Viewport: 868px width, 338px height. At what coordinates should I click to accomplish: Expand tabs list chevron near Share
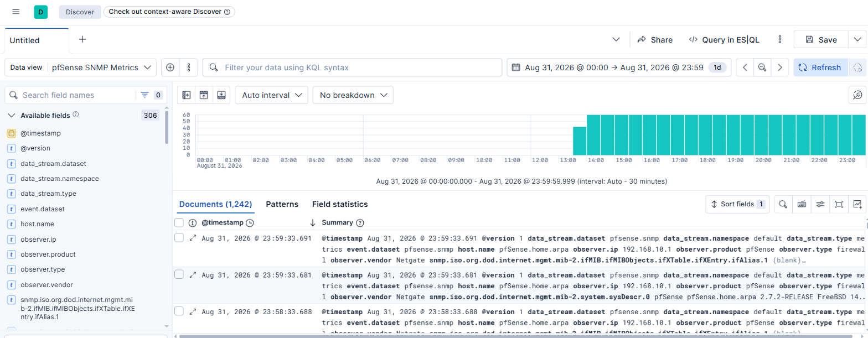[x=616, y=40]
